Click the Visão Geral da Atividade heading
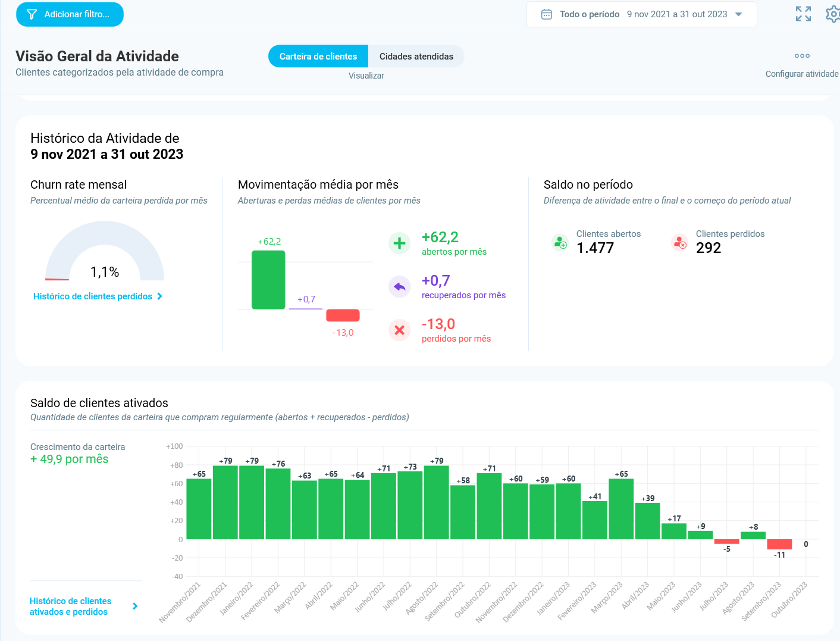Image resolution: width=840 pixels, height=641 pixels. point(97,56)
